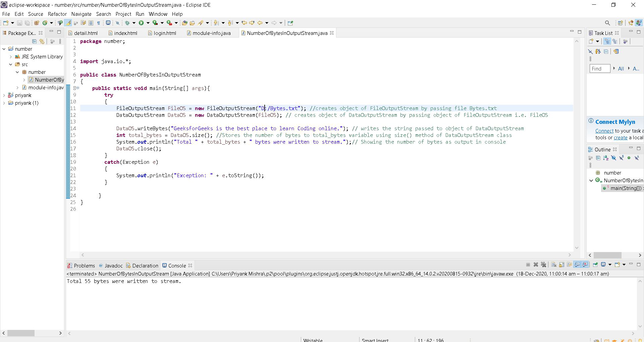Click Clear Console icon
The width and height of the screenshot is (644, 342).
coord(554,264)
